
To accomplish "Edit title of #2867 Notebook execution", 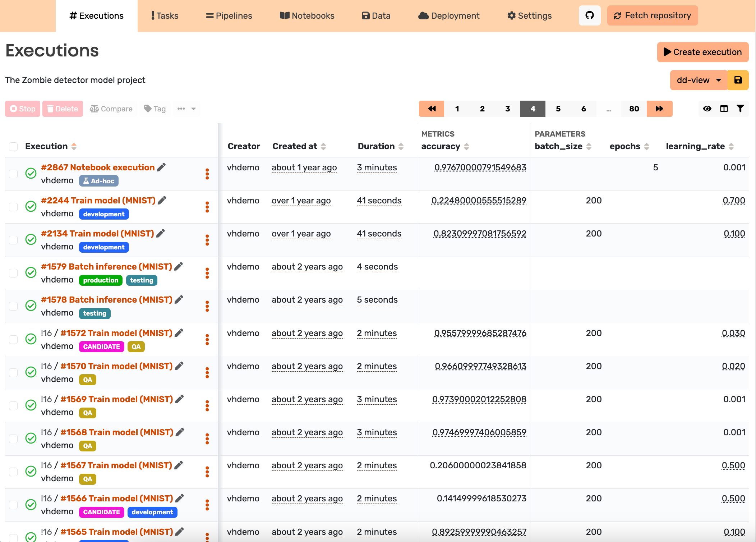I will point(162,167).
